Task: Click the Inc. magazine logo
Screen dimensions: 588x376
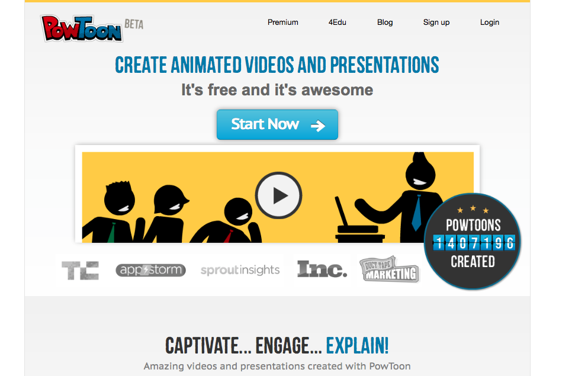Action: [322, 269]
